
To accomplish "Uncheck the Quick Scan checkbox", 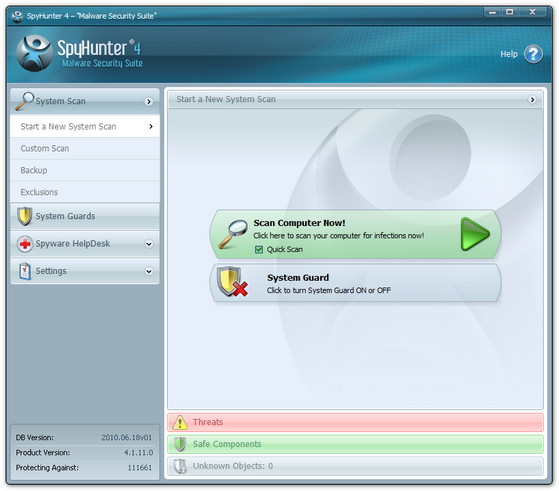I will tap(259, 250).
